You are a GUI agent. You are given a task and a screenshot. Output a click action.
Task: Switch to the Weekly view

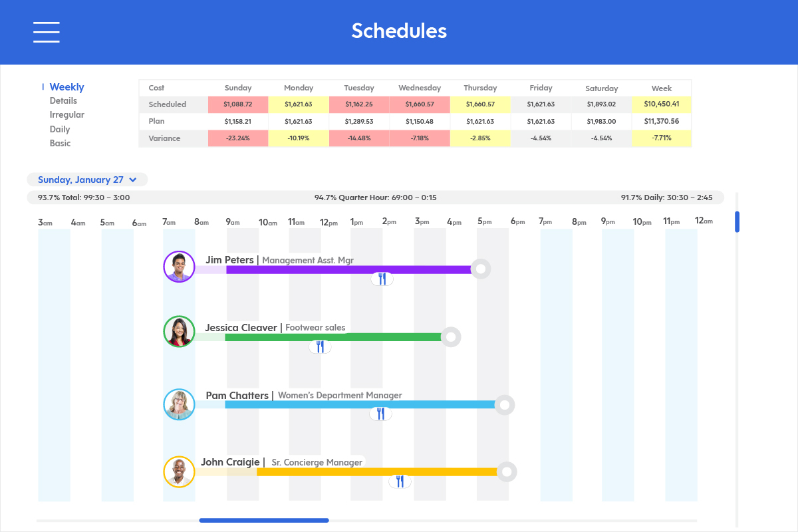click(66, 87)
